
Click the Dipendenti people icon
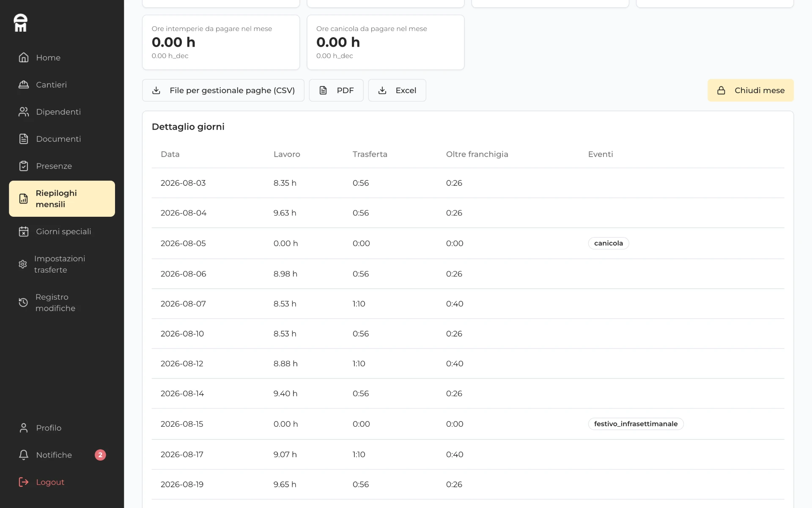point(24,112)
